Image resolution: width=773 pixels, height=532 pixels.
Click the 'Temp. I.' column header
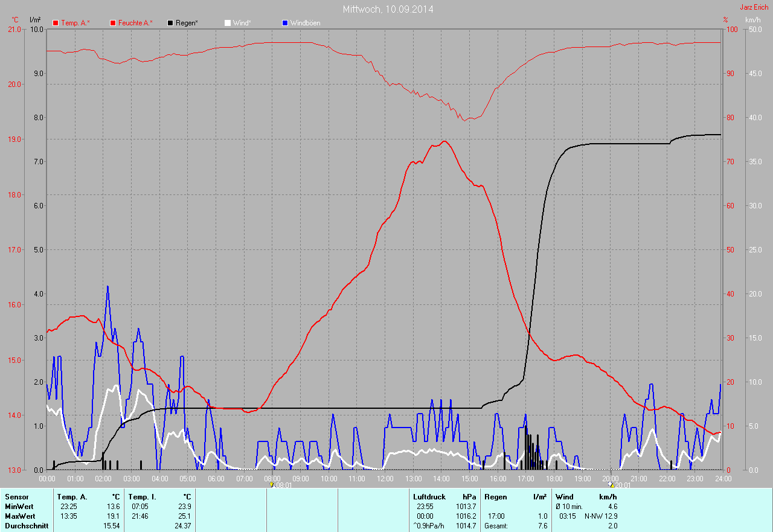[x=142, y=497]
